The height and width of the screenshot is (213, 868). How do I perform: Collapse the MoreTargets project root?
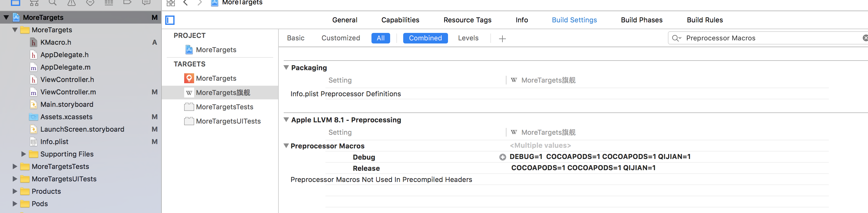(x=7, y=17)
